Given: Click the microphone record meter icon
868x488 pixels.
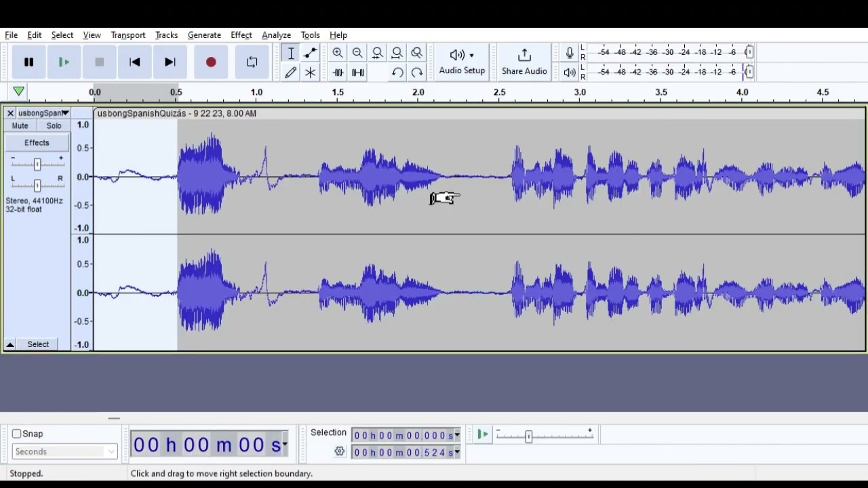Looking at the screenshot, I should pos(570,53).
